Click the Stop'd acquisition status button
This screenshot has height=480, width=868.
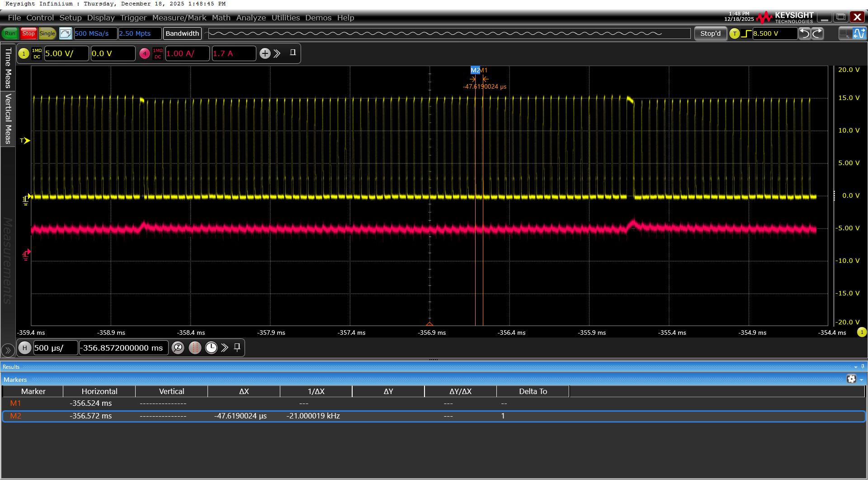pos(710,33)
